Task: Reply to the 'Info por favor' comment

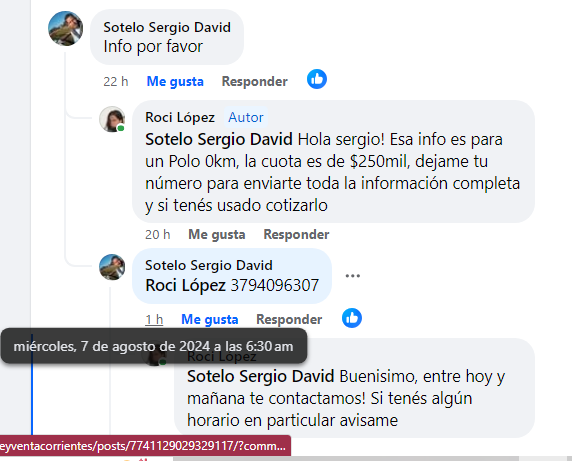Action: pyautogui.click(x=255, y=81)
